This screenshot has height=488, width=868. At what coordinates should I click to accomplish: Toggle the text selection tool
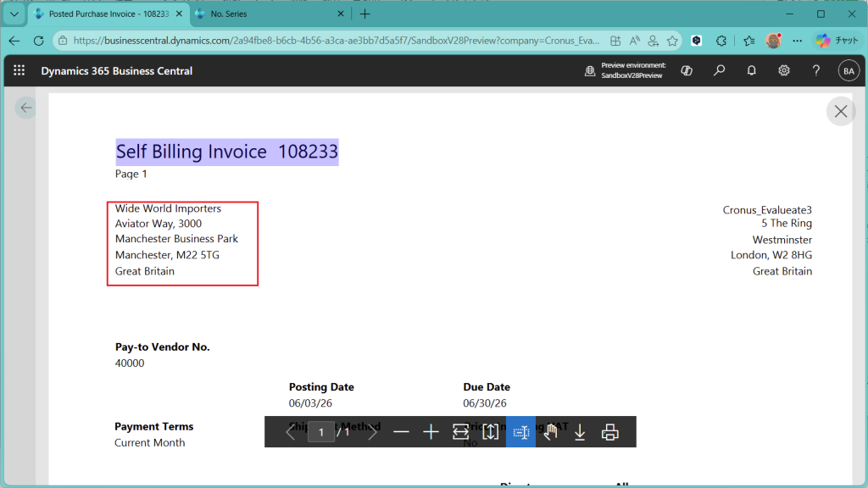click(520, 432)
